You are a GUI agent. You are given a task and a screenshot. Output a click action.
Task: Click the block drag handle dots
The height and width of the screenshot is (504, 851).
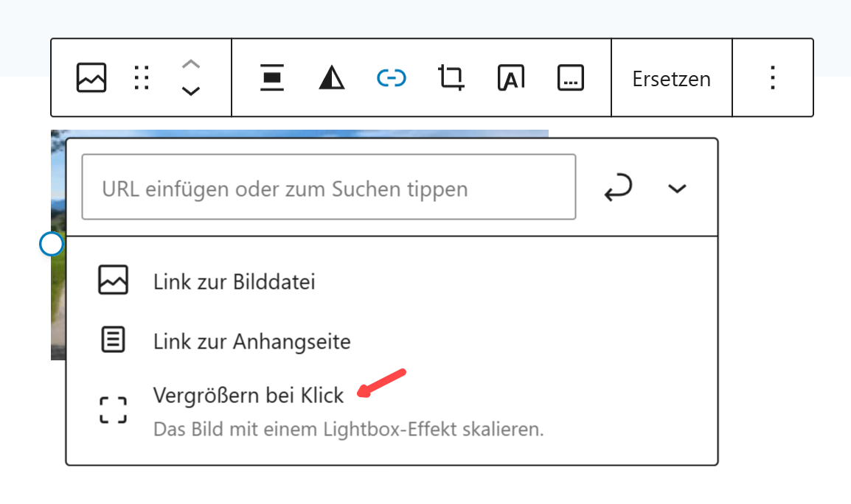click(x=142, y=78)
